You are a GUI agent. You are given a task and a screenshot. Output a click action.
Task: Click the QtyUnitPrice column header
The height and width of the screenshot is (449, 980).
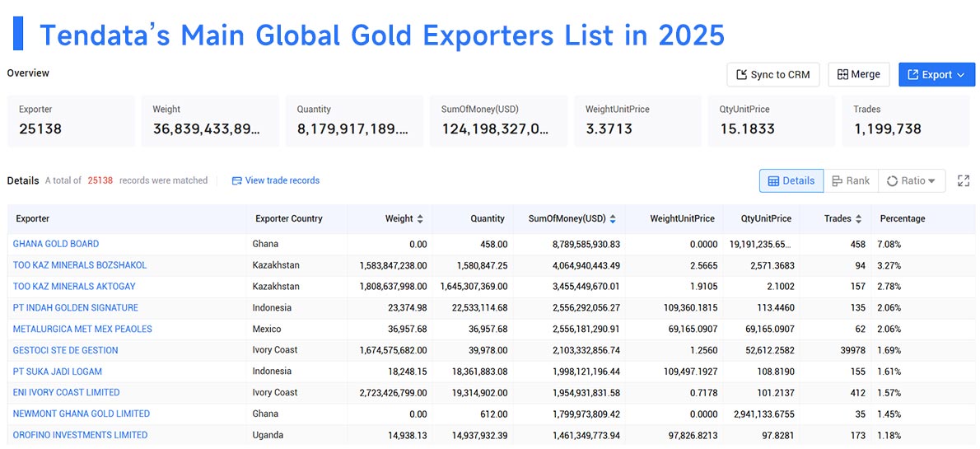[x=766, y=219]
